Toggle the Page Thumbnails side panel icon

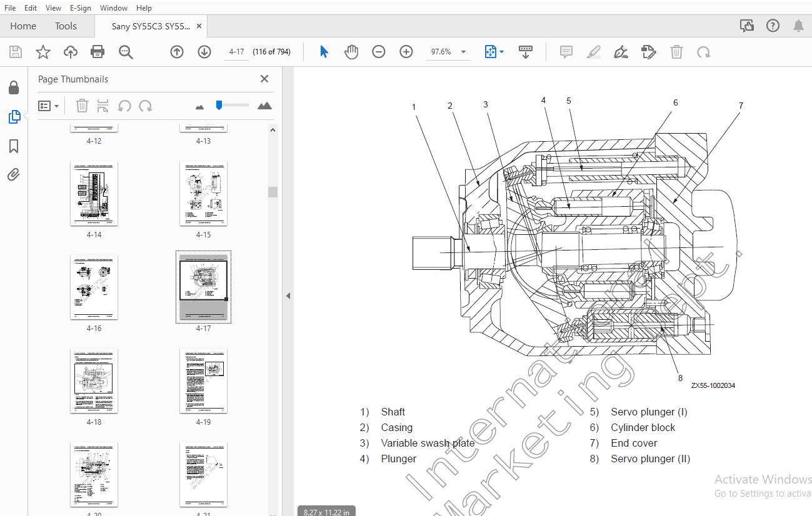(x=14, y=117)
